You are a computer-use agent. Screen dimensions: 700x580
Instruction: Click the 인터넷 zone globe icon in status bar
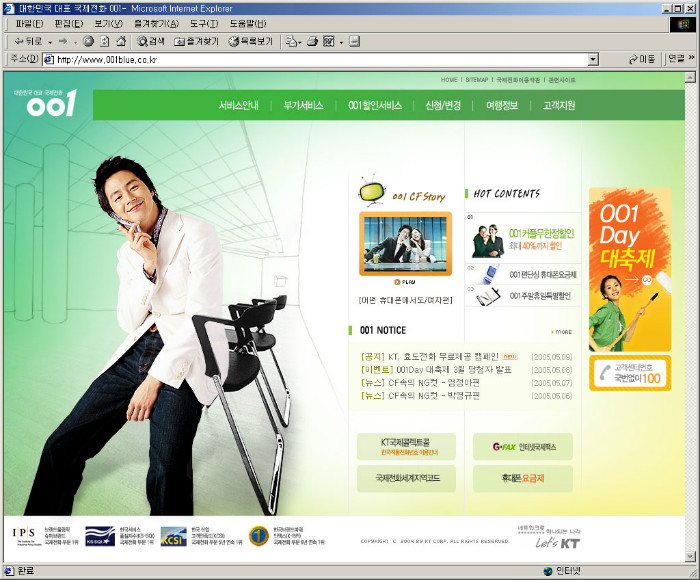(548, 572)
